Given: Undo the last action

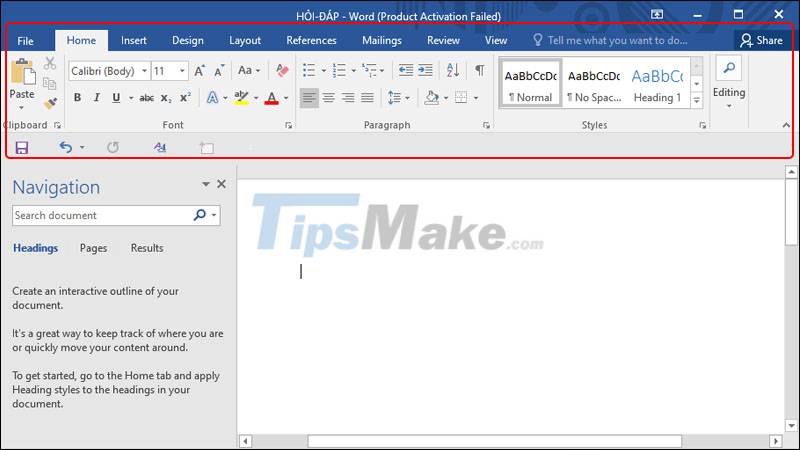Looking at the screenshot, I should pos(65,147).
